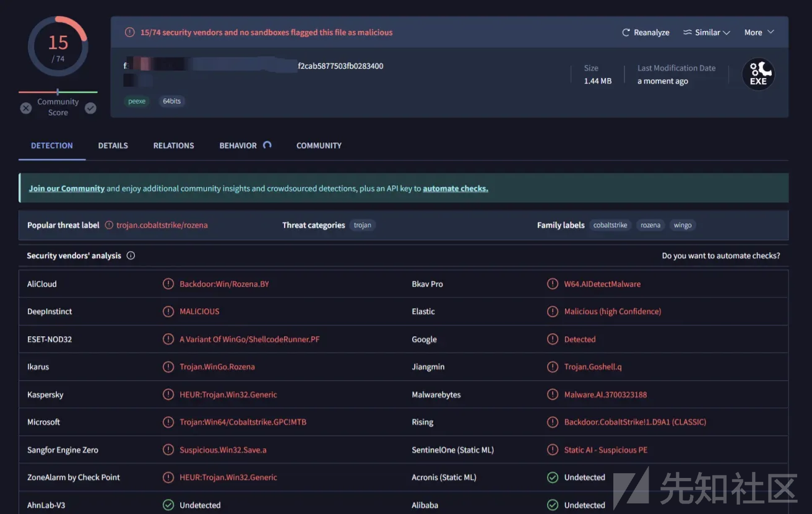Select the Trojan.Goshell.q result text
812x514 pixels.
tap(593, 367)
